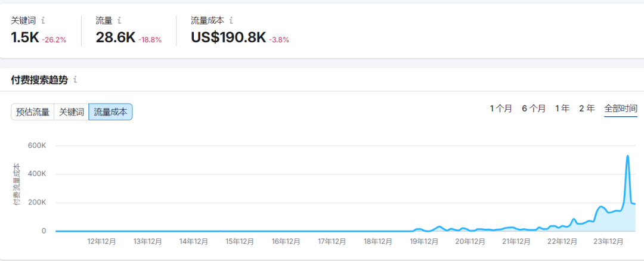This screenshot has width=644, height=261.
Task: Select 全部时间 time range
Action: (621, 108)
